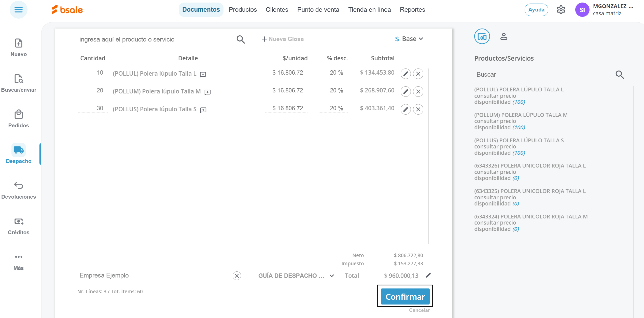Add a comment to the POLLUS Talla S detail

203,110
